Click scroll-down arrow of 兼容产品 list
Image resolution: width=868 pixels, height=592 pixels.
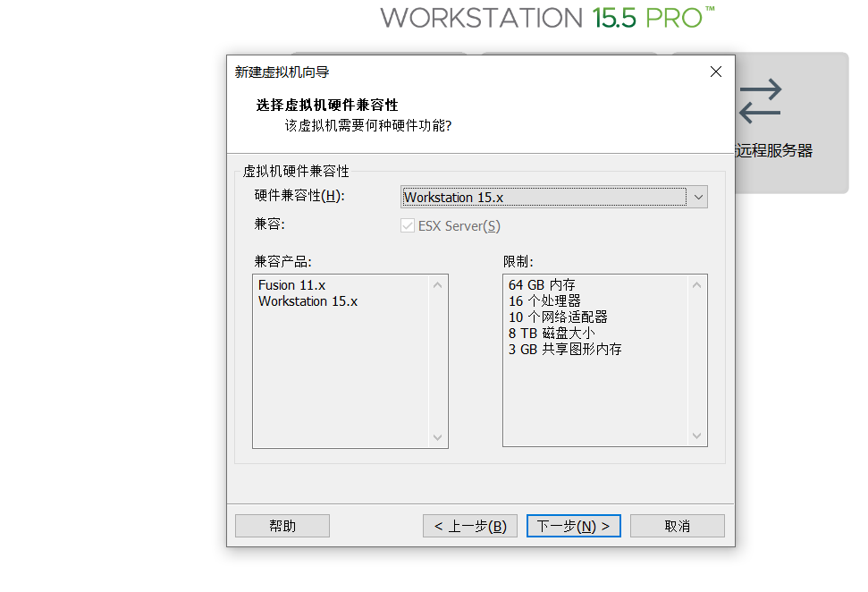tap(437, 437)
